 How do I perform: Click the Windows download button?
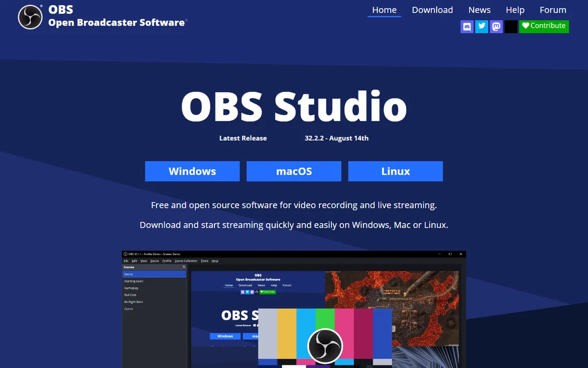[192, 171]
